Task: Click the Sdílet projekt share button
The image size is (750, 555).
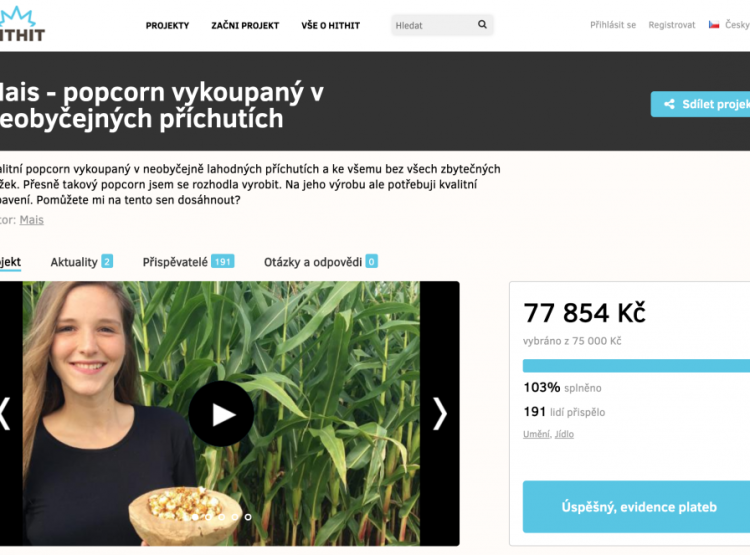Action: 700,104
